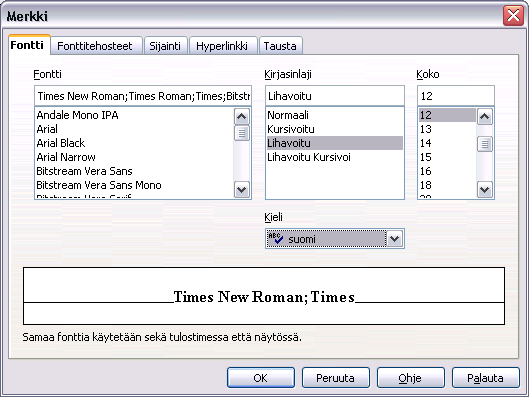Screen dimensions: 529x397
Task: Open the Hyperlinkki tab
Action: (x=223, y=46)
